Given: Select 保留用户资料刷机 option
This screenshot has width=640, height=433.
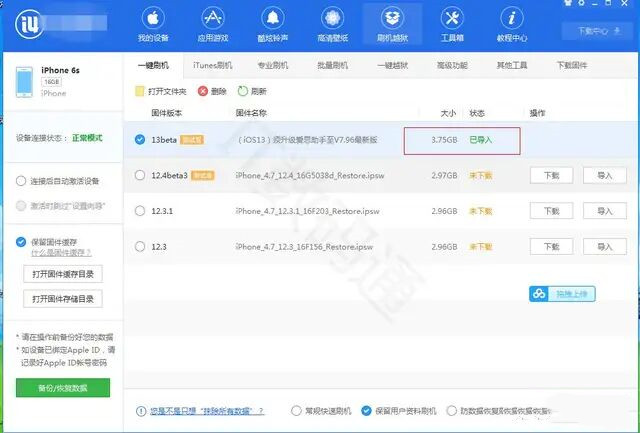Looking at the screenshot, I should click(x=367, y=411).
